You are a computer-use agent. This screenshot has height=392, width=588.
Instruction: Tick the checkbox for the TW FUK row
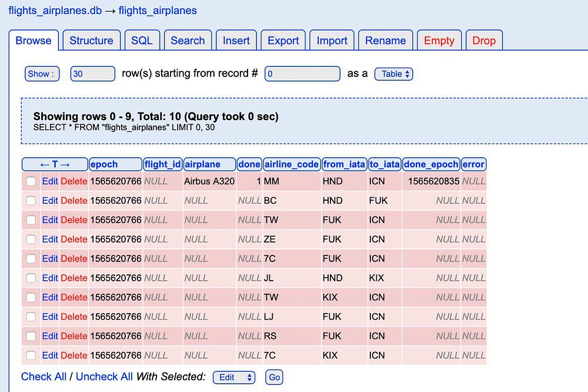click(31, 220)
